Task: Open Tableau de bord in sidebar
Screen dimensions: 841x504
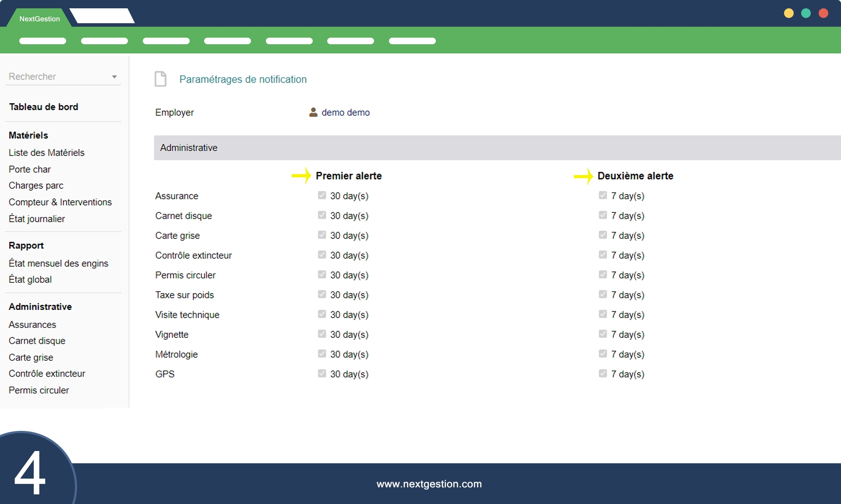Action: tap(43, 107)
